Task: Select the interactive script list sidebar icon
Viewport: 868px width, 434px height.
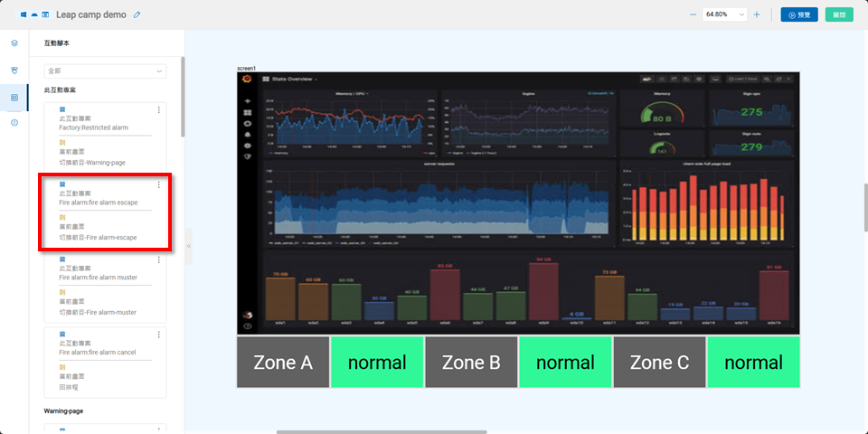Action: (x=14, y=97)
